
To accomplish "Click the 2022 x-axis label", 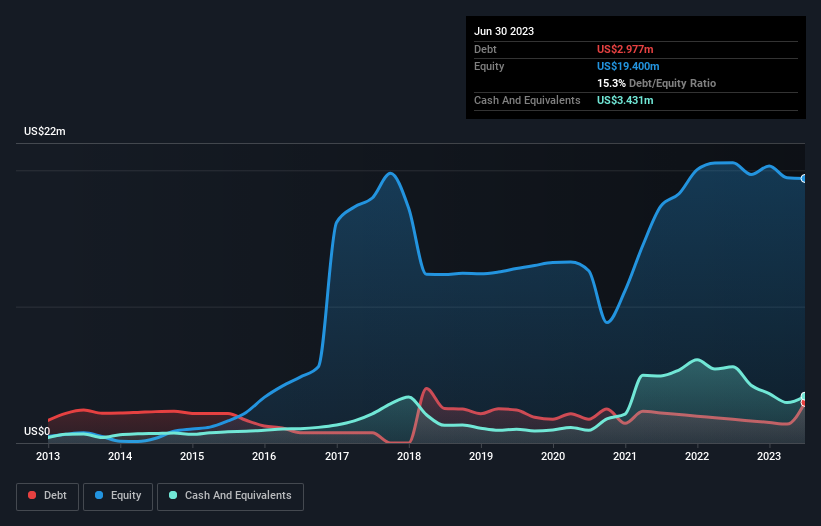I will pyautogui.click(x=697, y=456).
